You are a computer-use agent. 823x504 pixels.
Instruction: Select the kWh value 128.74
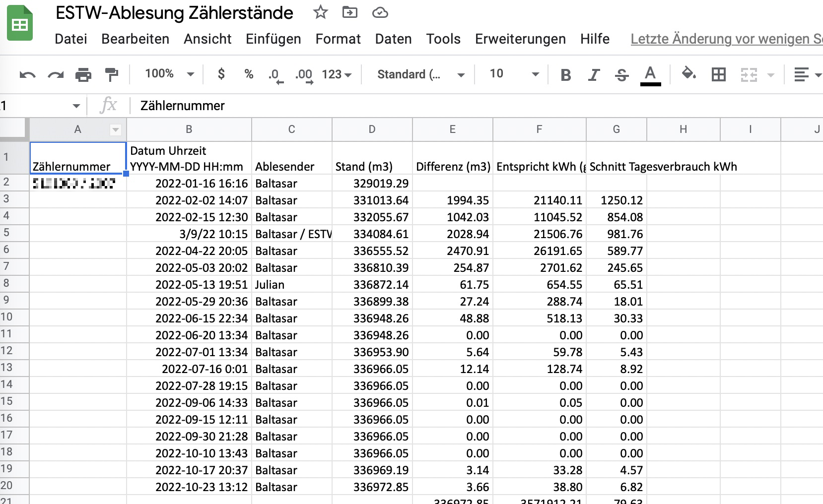(540, 369)
